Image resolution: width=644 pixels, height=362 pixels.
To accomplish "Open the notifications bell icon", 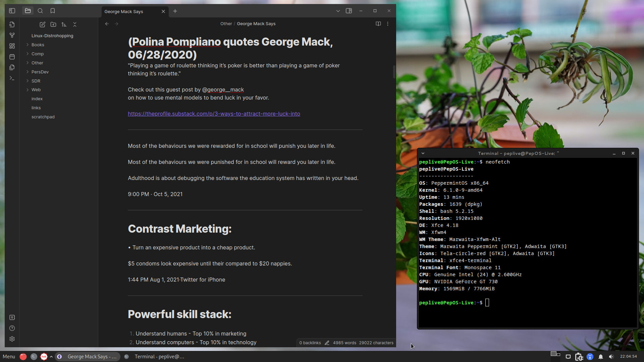I will click(601, 357).
